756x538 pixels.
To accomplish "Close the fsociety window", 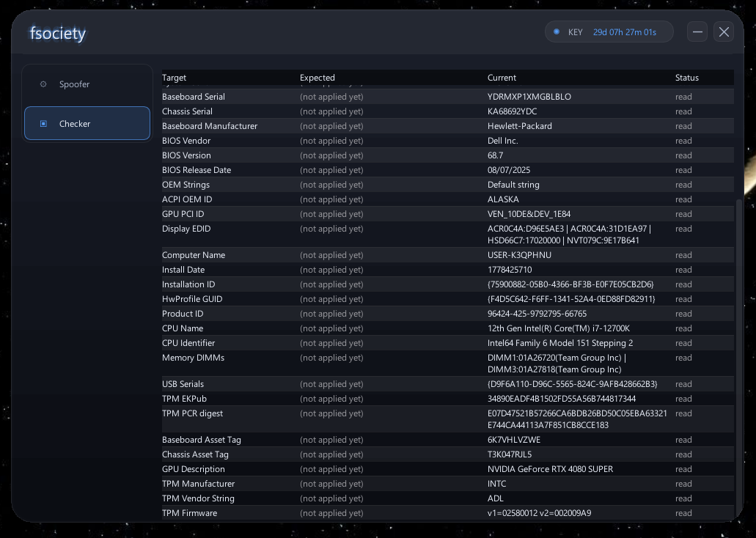I will 724,32.
